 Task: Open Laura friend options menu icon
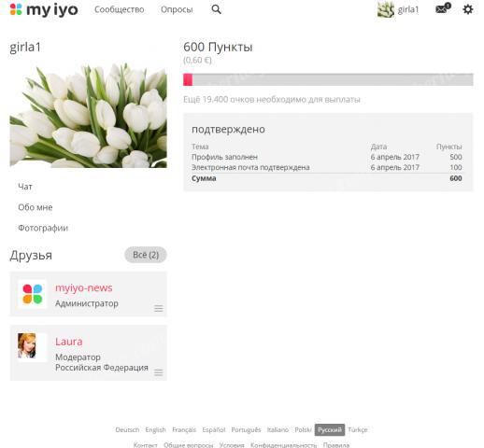point(158,372)
